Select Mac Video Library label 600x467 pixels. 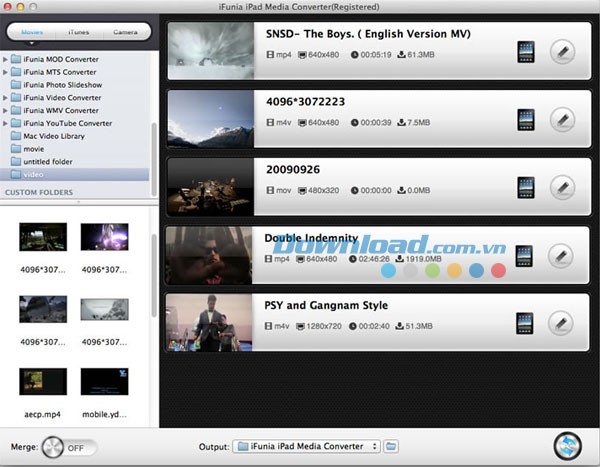(54, 136)
